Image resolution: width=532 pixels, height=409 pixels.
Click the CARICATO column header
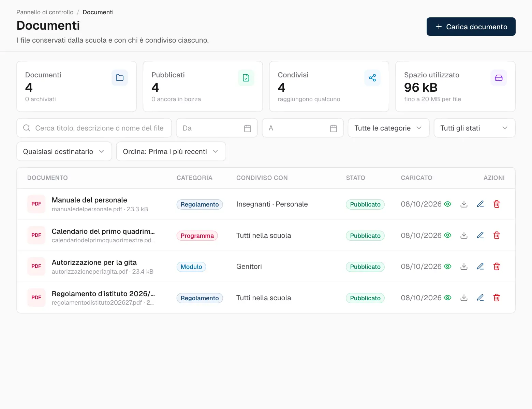pyautogui.click(x=416, y=178)
